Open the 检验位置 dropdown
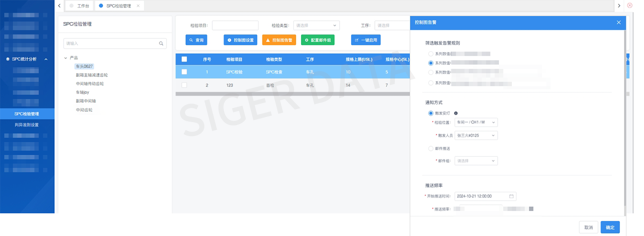The image size is (644, 236). pyautogui.click(x=476, y=123)
